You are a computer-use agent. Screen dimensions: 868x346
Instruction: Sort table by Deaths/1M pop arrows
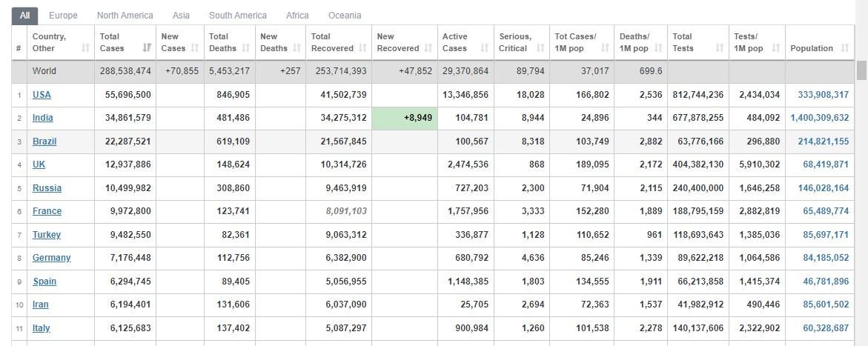click(x=658, y=48)
